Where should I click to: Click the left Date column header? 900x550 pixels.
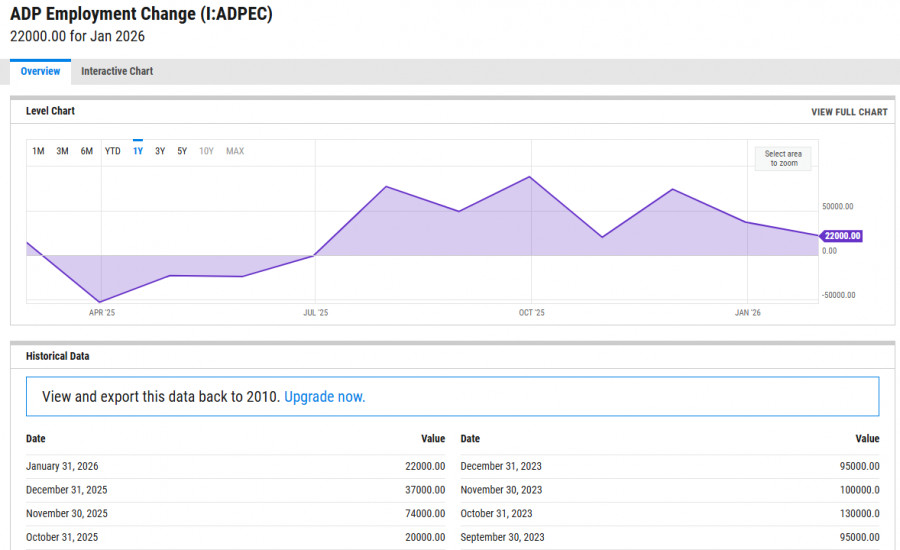click(x=36, y=439)
